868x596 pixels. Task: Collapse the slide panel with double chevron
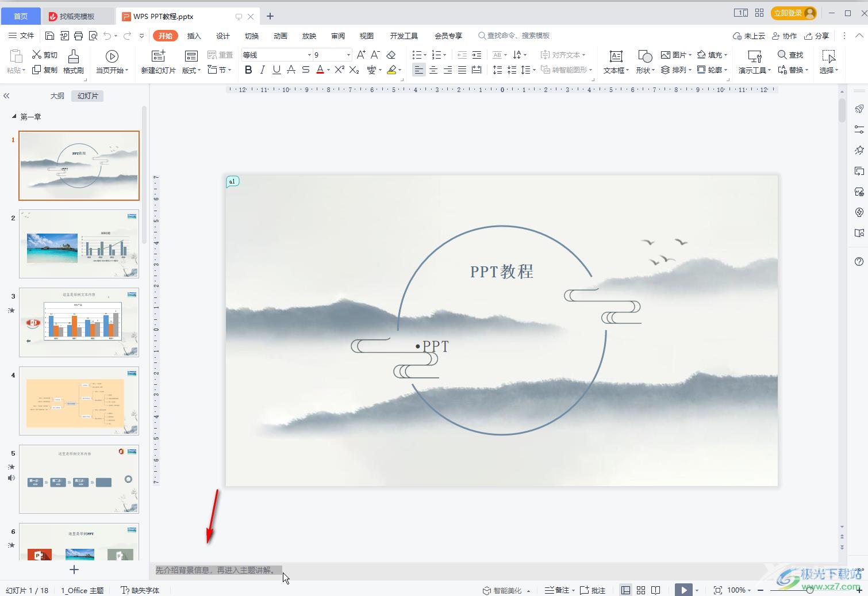click(x=7, y=96)
